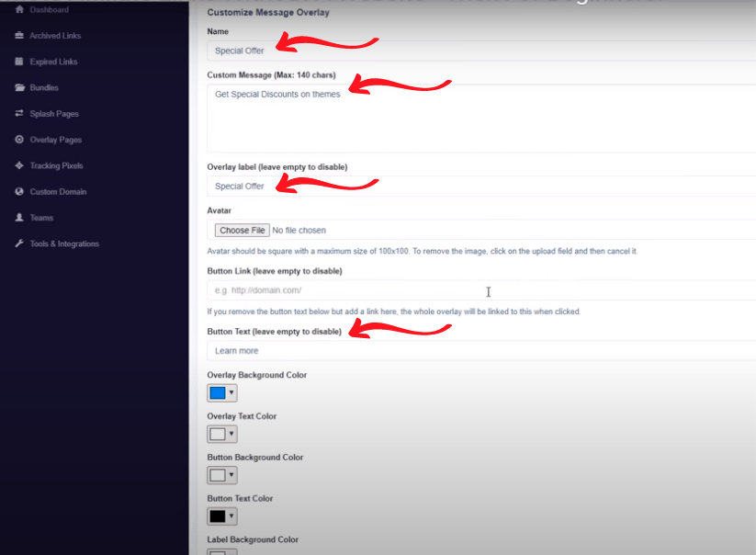Expand Overlay Background Color dropdown arrow

pos(231,393)
